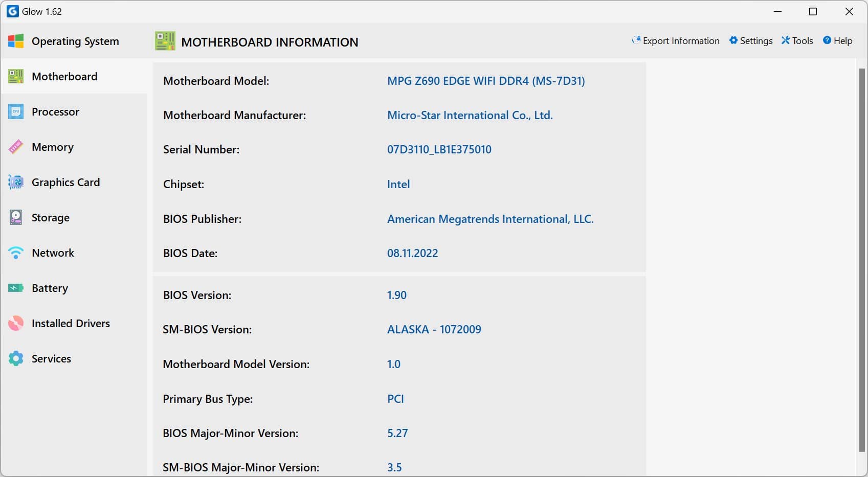Viewport: 868px width, 477px height.
Task: Click the Memory RAM stick icon
Action: (x=16, y=147)
